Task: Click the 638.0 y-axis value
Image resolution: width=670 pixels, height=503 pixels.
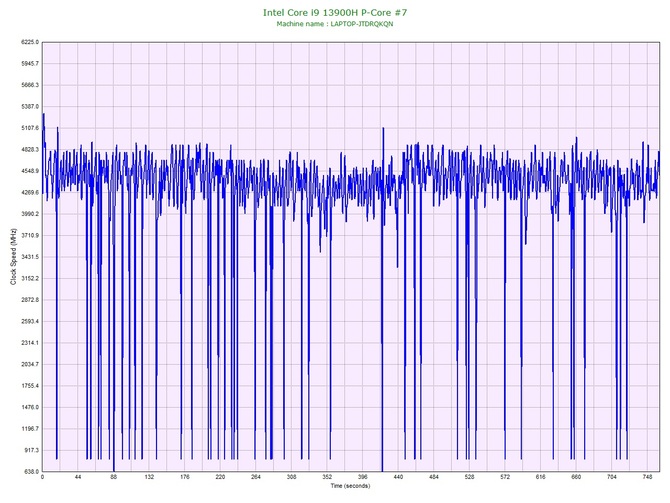Action: (x=32, y=471)
